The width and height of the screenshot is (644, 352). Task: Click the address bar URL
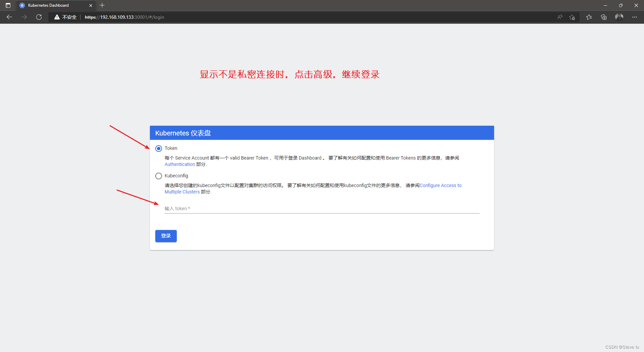point(124,17)
